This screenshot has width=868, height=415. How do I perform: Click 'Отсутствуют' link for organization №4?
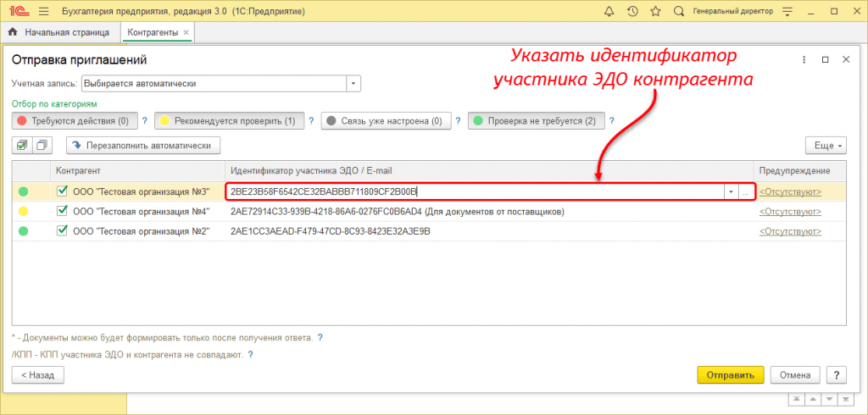(790, 212)
